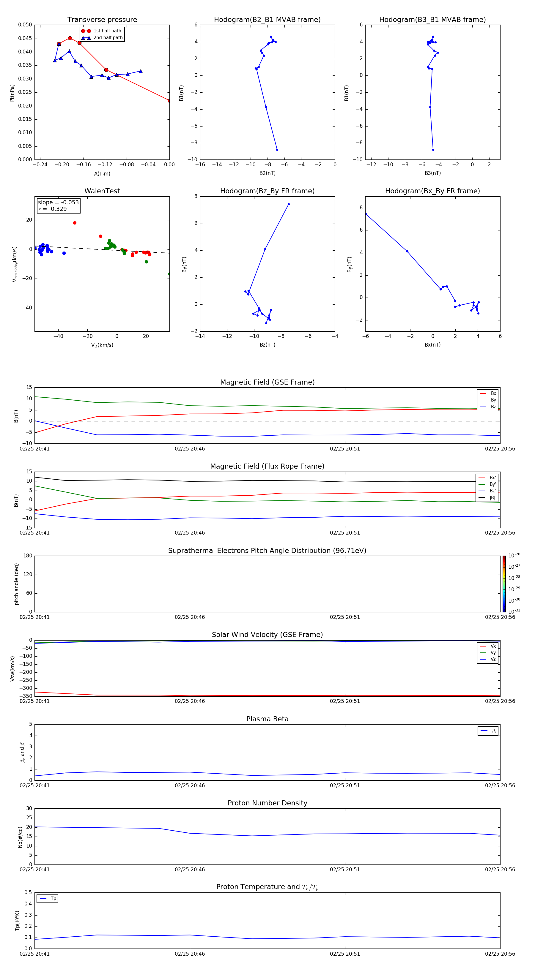Click the 'V_A(km/s)' x-axis label

coord(102,345)
